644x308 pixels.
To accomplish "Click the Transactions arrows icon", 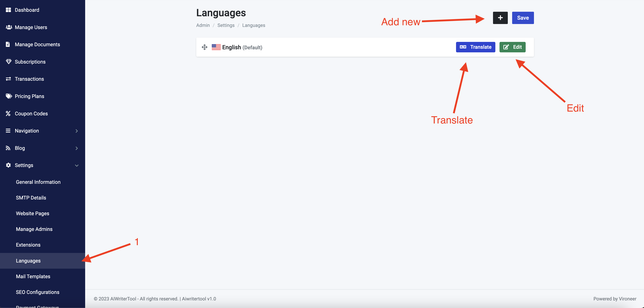I will click(8, 79).
